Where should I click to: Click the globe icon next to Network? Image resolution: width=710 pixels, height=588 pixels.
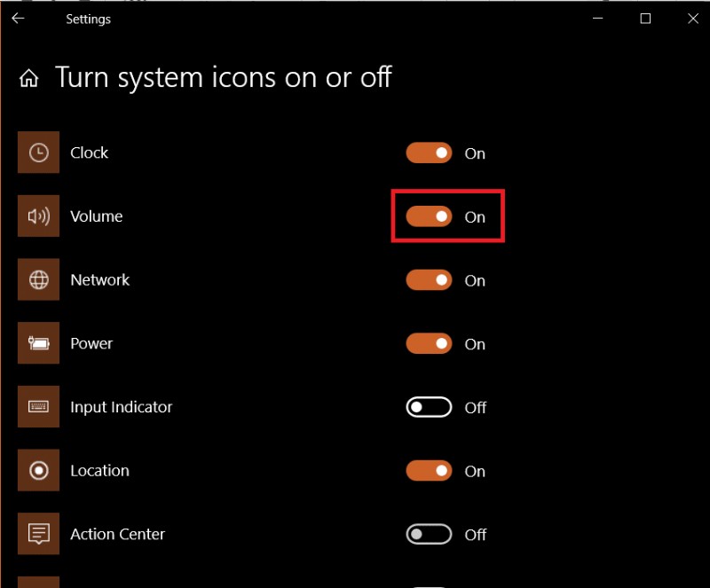coord(38,279)
